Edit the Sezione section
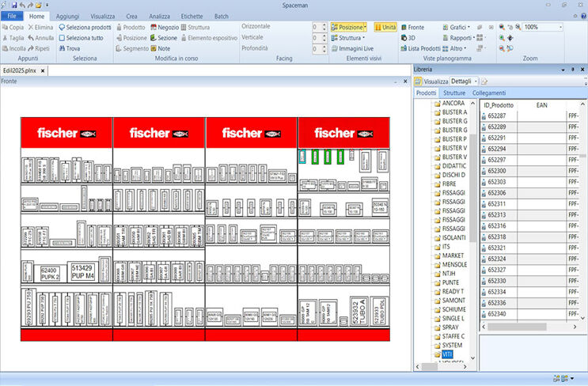This screenshot has height=386, width=588. pos(164,38)
